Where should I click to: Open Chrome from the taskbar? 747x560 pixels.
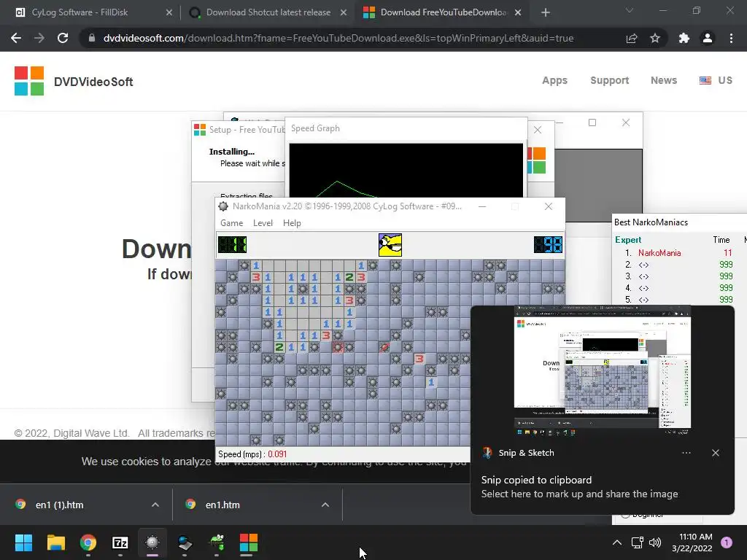(x=88, y=542)
